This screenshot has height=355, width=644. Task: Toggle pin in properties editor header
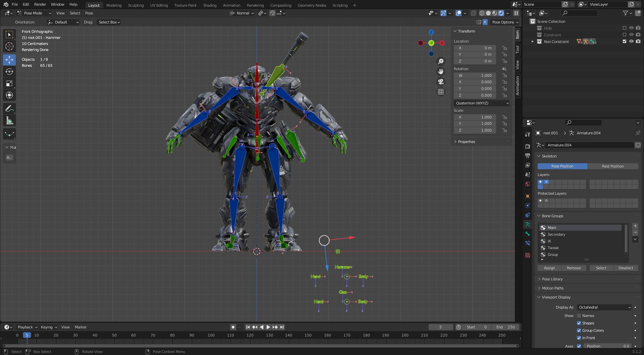click(x=638, y=133)
